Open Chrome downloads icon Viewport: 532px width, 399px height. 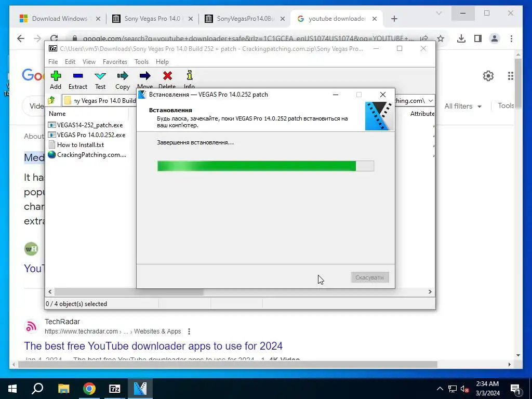click(x=461, y=38)
